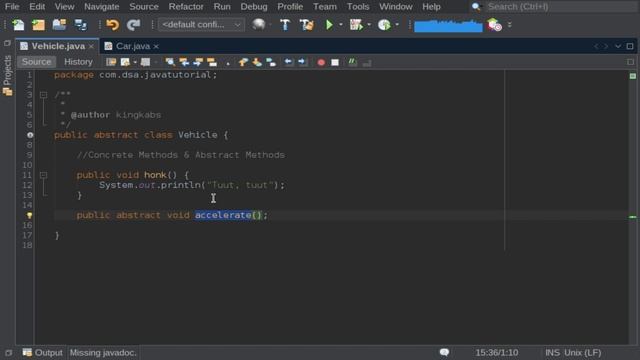Open the Team menu

[x=325, y=7]
